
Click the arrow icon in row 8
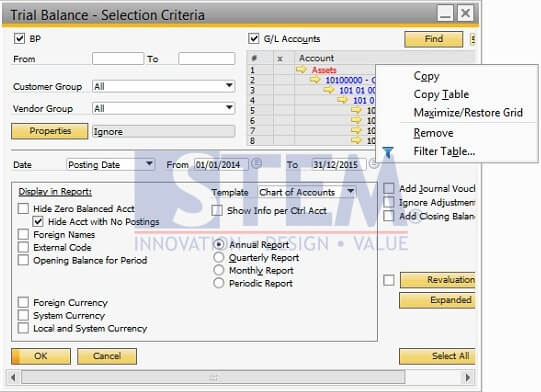point(356,140)
